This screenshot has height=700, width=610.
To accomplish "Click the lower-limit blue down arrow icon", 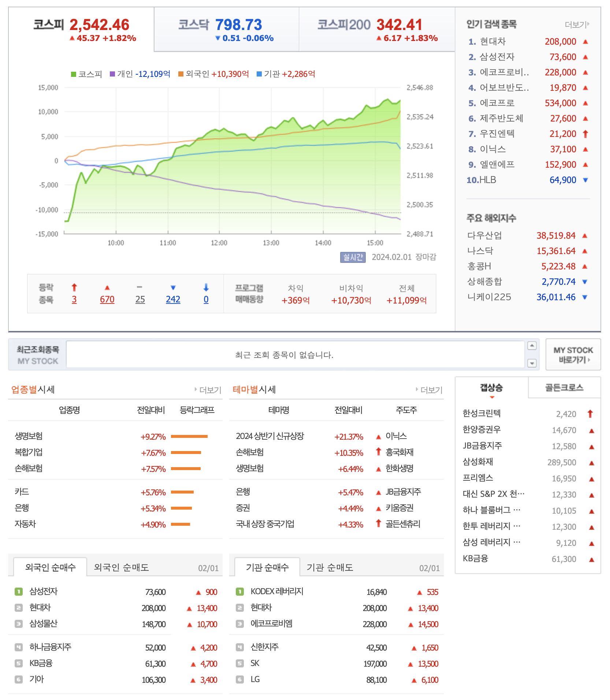I will pos(206,287).
